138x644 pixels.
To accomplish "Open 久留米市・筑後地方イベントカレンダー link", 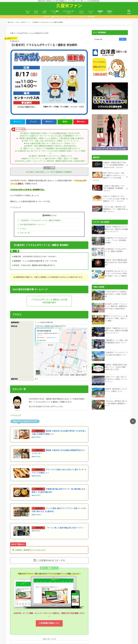I will [30, 550].
